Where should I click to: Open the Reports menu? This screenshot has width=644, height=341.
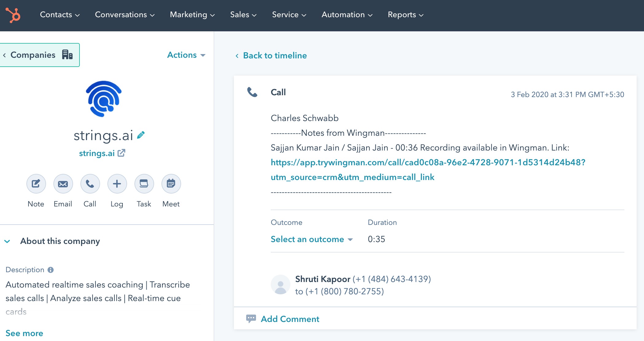tap(405, 15)
